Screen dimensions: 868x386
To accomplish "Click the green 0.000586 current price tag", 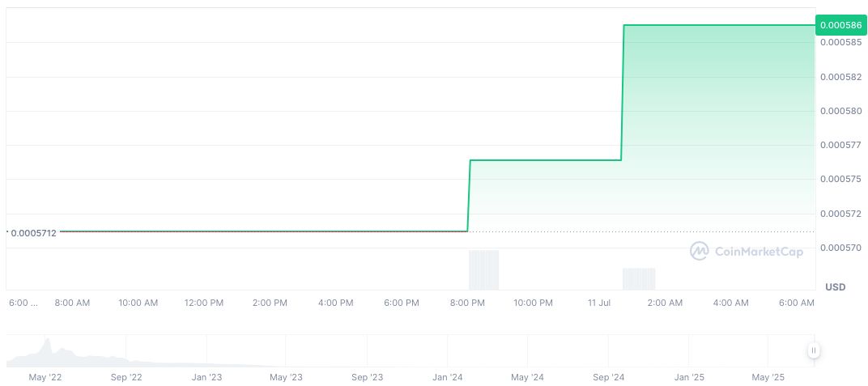I will click(x=840, y=25).
